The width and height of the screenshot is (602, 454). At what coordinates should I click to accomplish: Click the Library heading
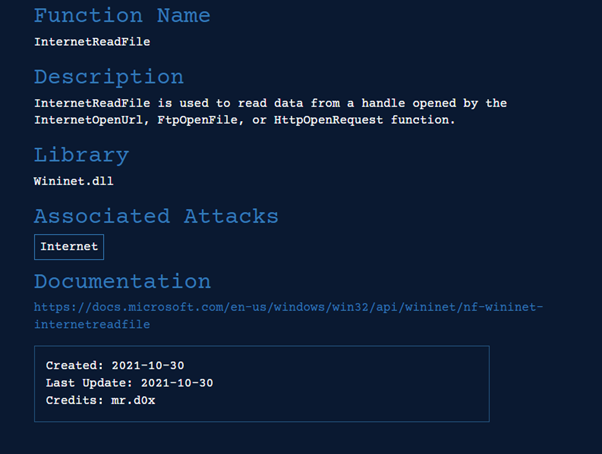[81, 155]
